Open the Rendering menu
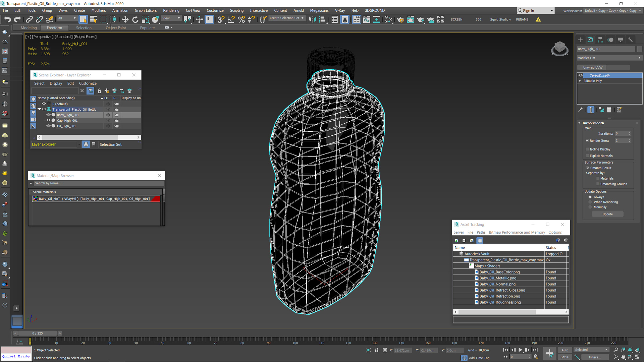The height and width of the screenshot is (362, 644). point(171,10)
